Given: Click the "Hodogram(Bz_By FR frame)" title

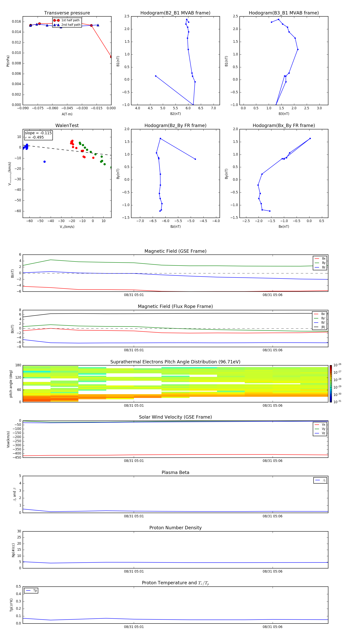Looking at the screenshot, I should coord(175,125).
